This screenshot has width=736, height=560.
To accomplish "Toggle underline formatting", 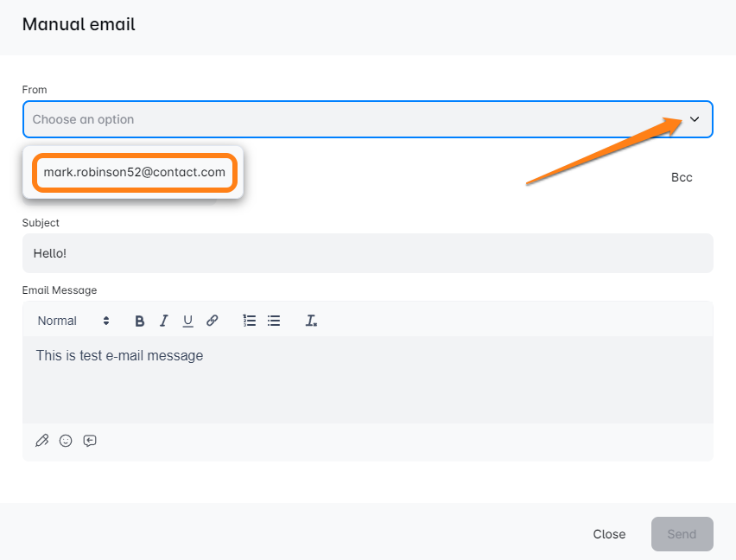I will click(187, 321).
